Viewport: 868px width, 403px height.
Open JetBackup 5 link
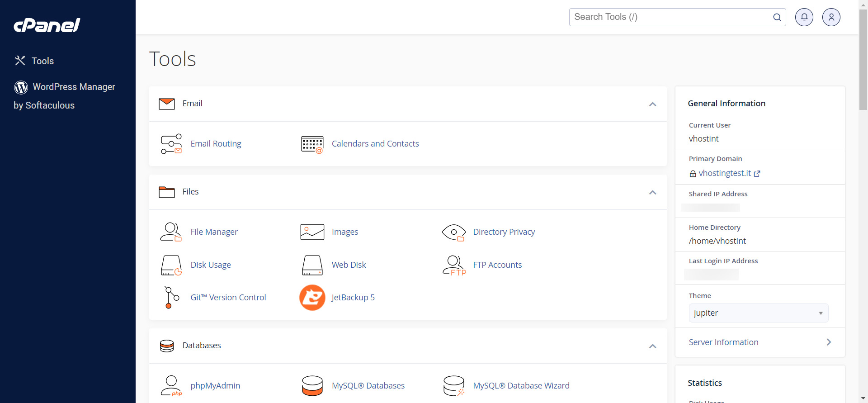[x=353, y=298]
